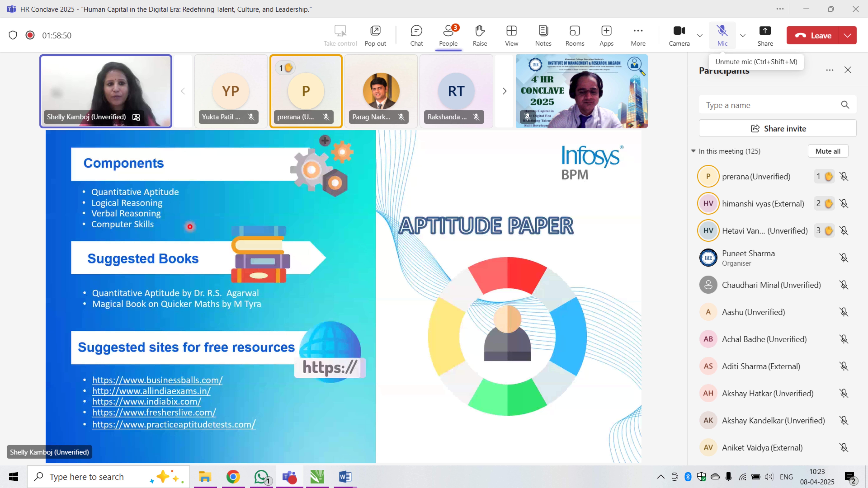This screenshot has width=868, height=488.
Task: Focus the Type a name search field
Action: click(772, 105)
